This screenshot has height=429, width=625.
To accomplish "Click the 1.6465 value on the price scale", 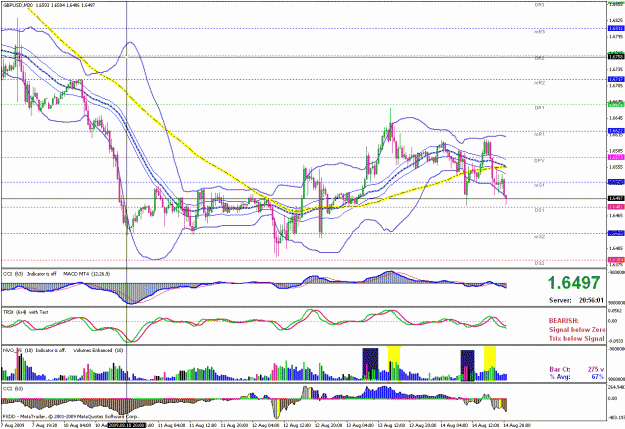I will coord(616,216).
